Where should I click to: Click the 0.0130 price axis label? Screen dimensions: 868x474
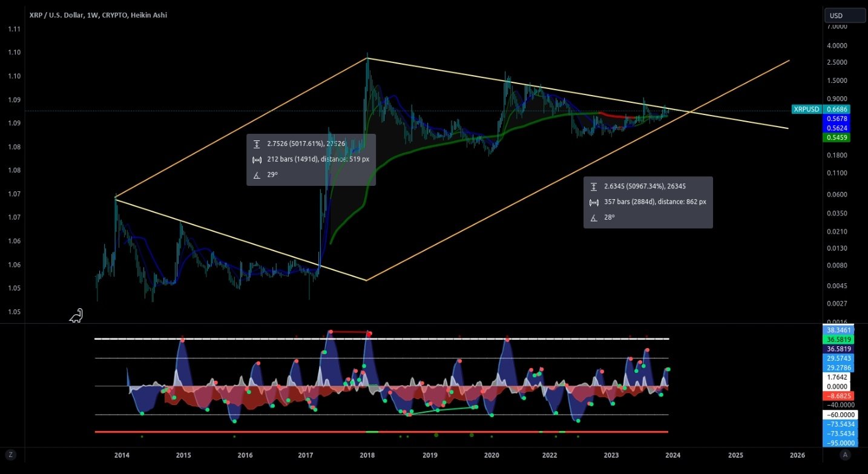click(x=838, y=248)
